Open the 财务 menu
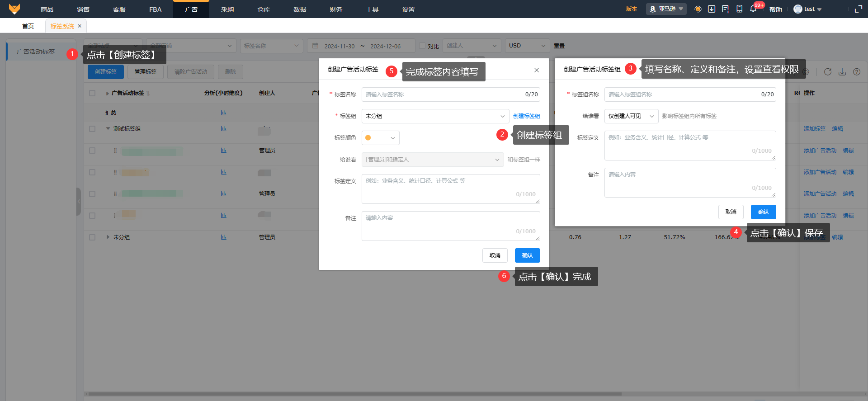 point(336,9)
